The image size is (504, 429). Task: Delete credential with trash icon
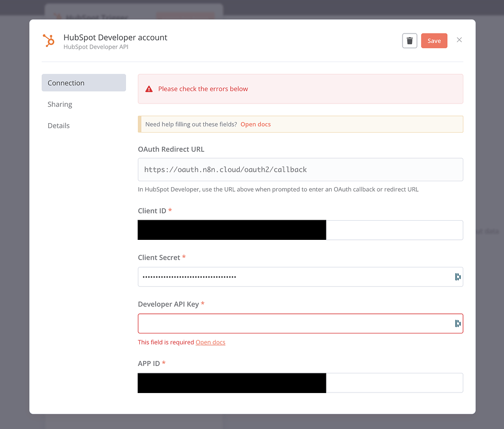409,41
